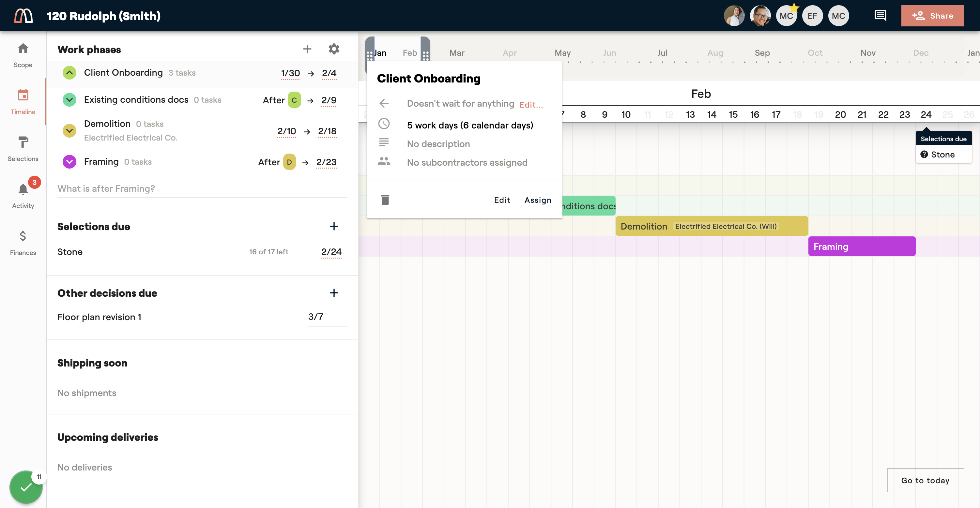The width and height of the screenshot is (980, 508).
Task: Expand Existing conditions docs phase
Action: (69, 100)
